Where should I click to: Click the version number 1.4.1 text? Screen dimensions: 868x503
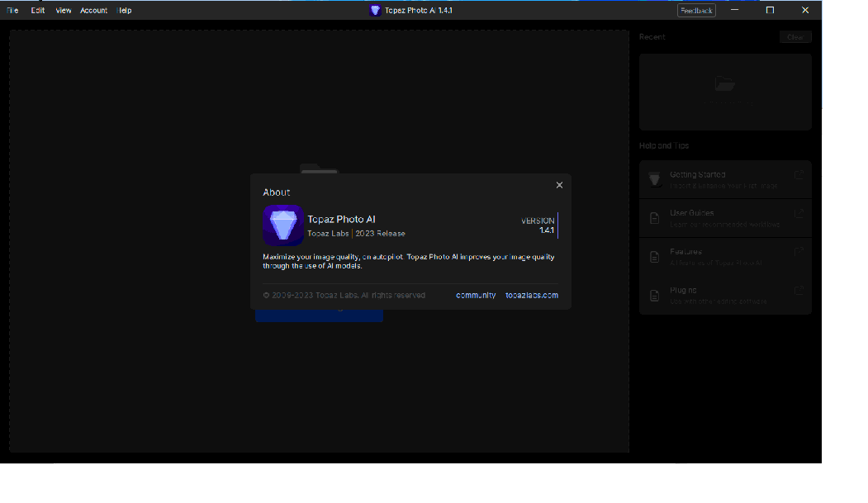[547, 230]
